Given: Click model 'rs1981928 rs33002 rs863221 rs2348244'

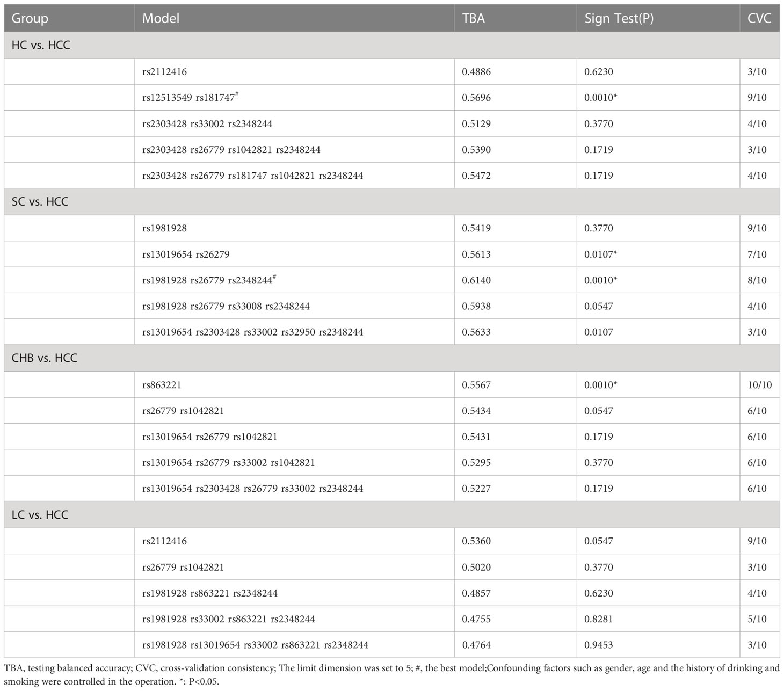Looking at the screenshot, I should pos(229,619).
